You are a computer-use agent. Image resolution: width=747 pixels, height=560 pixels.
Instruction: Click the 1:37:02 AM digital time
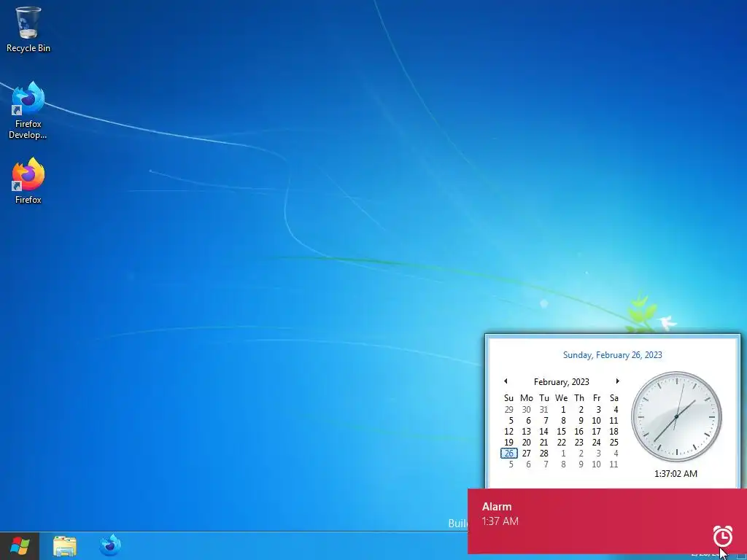point(676,474)
